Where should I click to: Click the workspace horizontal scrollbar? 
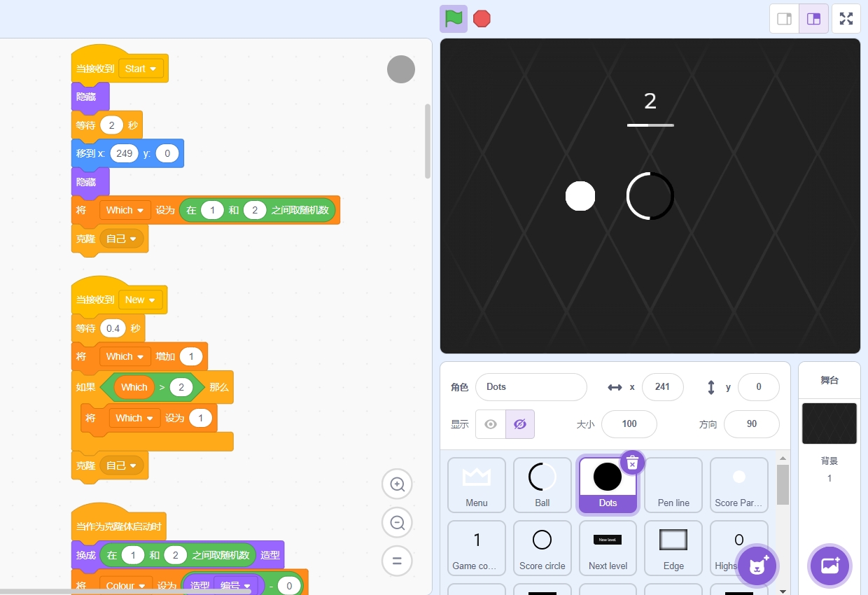pyautogui.click(x=126, y=591)
